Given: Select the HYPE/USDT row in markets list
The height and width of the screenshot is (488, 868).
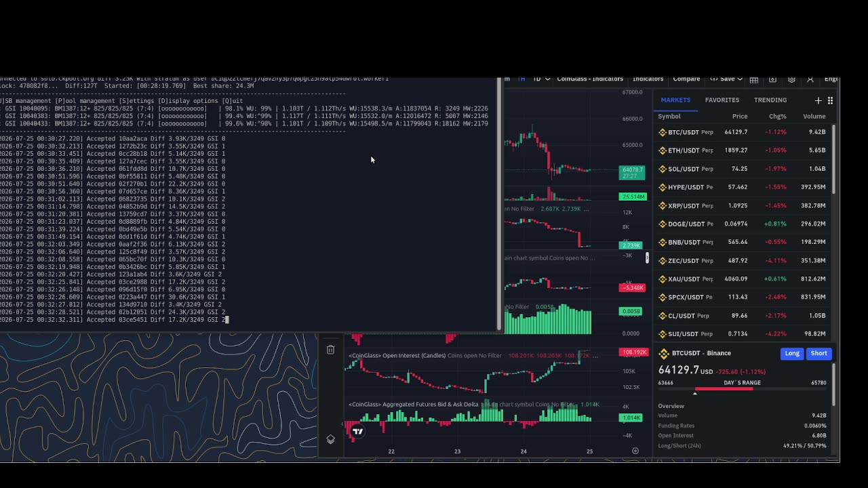Looking at the screenshot, I should [x=743, y=187].
